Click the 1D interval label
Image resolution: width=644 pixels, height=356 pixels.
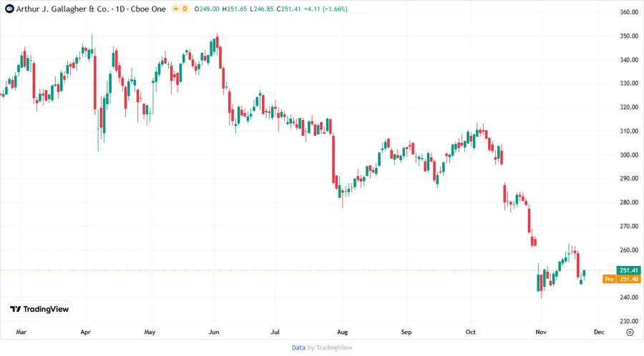120,9
